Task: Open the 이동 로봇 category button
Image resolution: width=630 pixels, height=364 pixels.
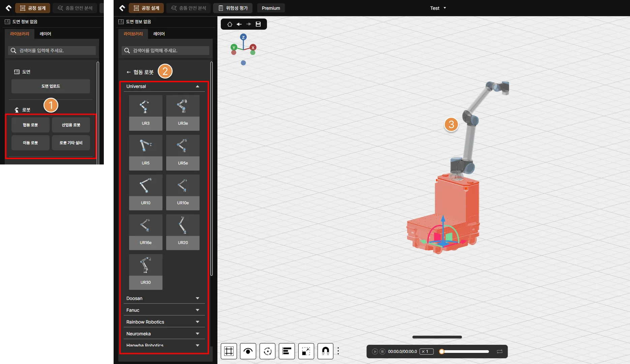Action: pyautogui.click(x=30, y=143)
